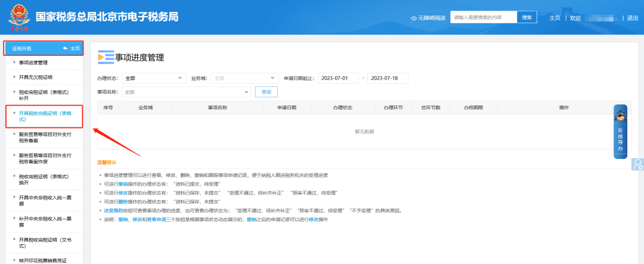Viewport: 644px width, 264px height.
Task: Click the floating customer service icon at right edge
Action: click(638, 163)
